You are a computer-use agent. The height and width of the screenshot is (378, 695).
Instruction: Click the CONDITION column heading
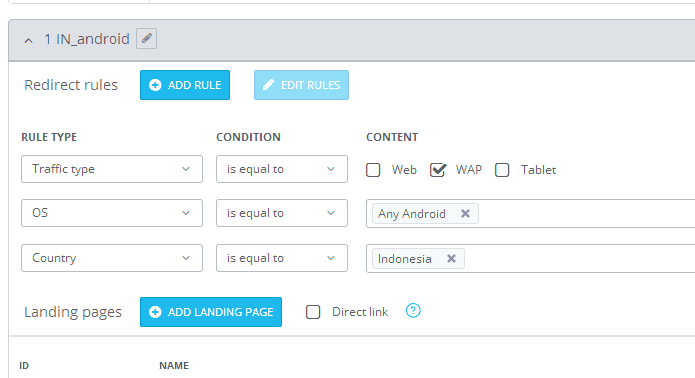248,137
